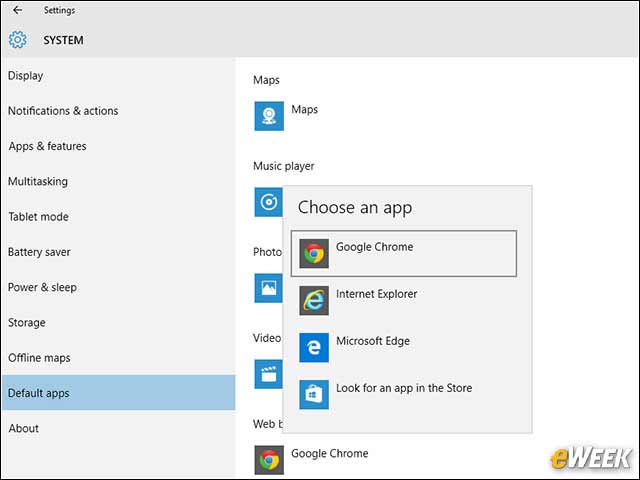The height and width of the screenshot is (480, 640).
Task: Click the Maps app icon
Action: pos(269,116)
